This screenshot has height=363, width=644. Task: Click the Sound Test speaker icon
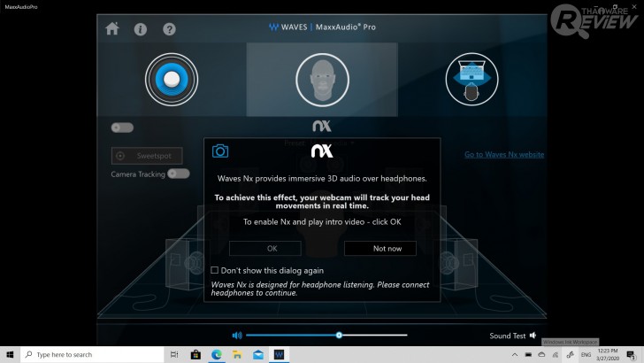(x=533, y=336)
